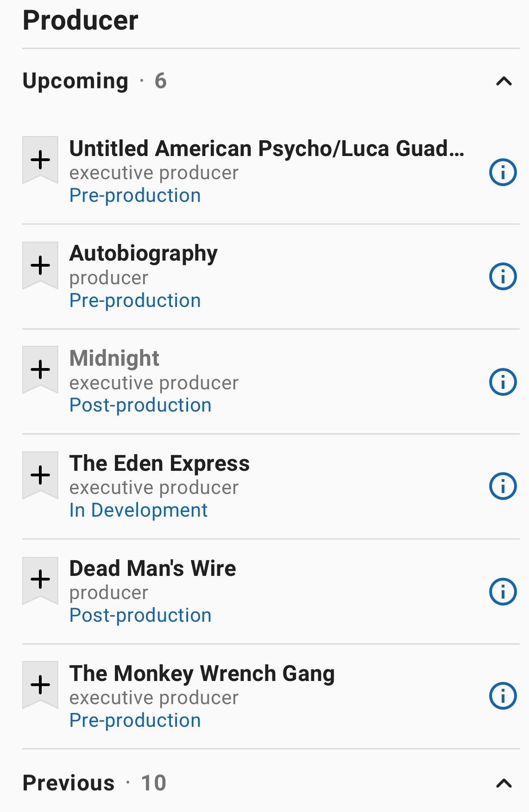Open info icon for The Eden Express
529x812 pixels.
pos(503,487)
